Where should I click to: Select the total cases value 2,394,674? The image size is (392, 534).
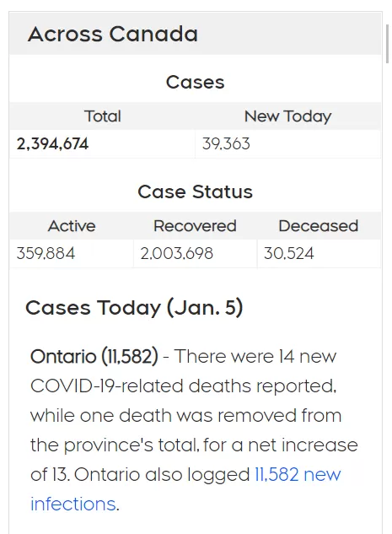click(53, 143)
